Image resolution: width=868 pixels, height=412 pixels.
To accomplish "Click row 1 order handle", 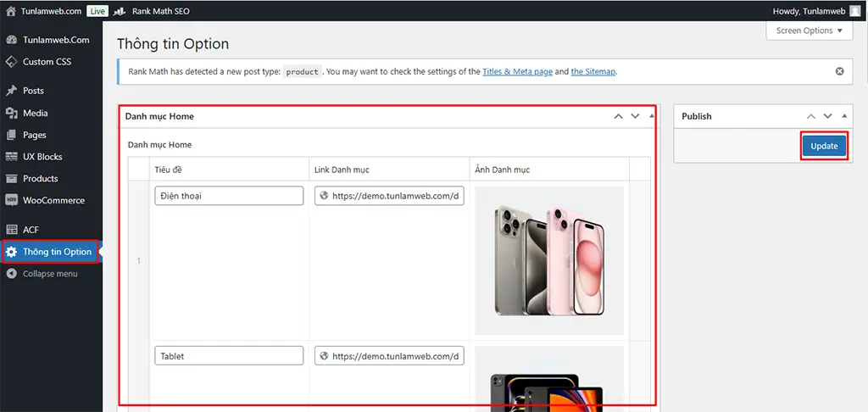I will (139, 260).
